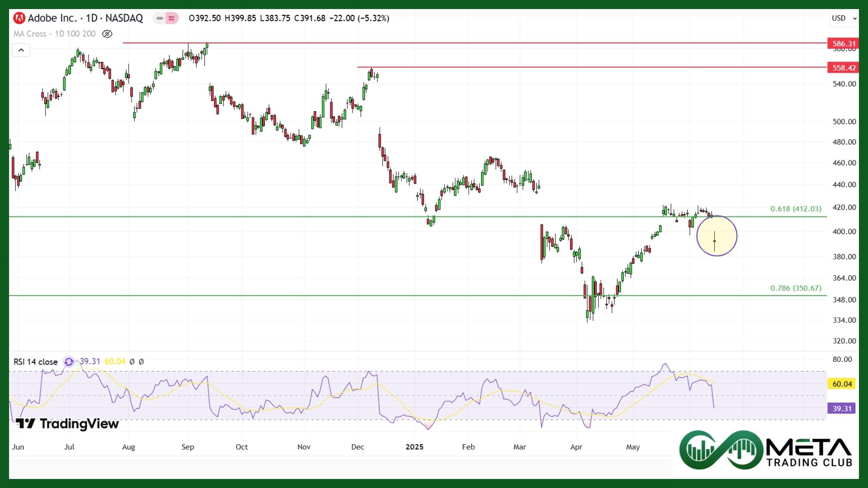
Task: Click the high price H399.85
Action: [x=240, y=18]
